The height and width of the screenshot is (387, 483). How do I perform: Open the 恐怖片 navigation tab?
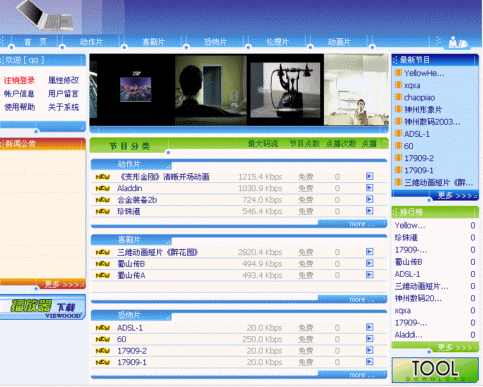pos(215,42)
